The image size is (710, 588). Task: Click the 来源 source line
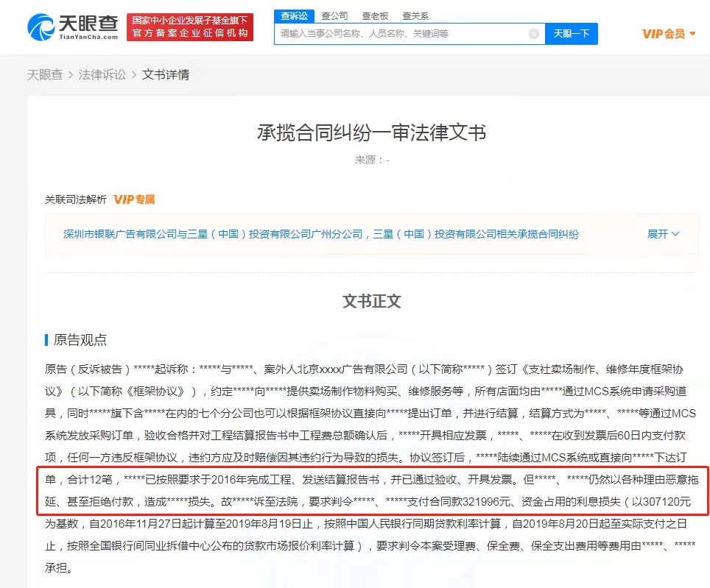tap(372, 160)
